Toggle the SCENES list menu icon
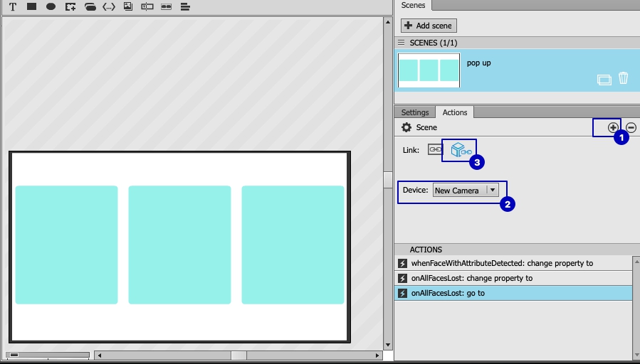640x364 pixels. click(402, 43)
